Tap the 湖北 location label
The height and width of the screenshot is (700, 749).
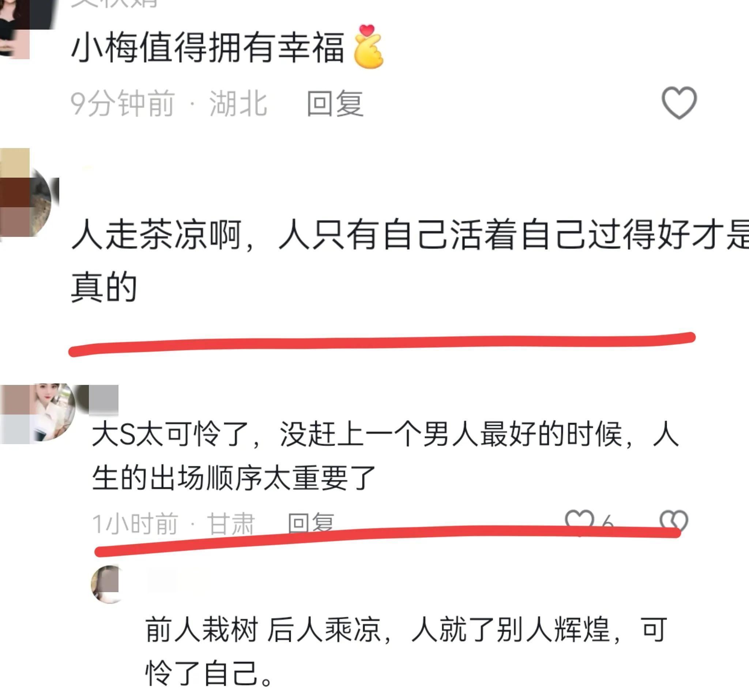(x=238, y=103)
